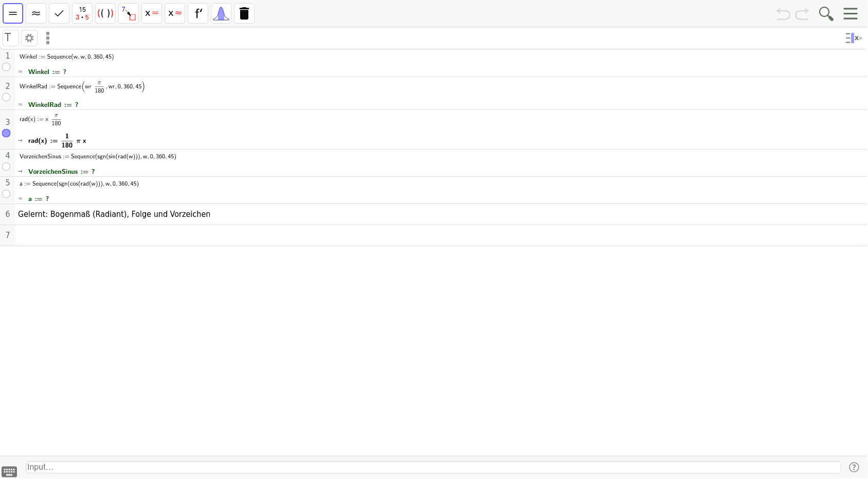Click the Redo arrow

pos(802,14)
